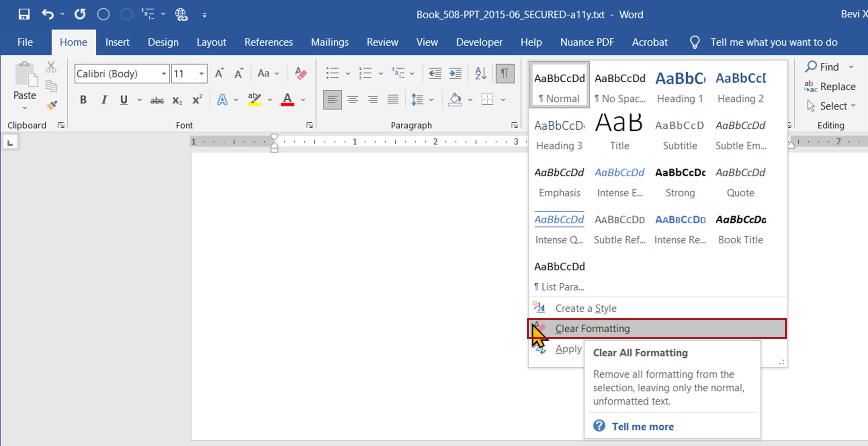Toggle Italic formatting

[104, 100]
